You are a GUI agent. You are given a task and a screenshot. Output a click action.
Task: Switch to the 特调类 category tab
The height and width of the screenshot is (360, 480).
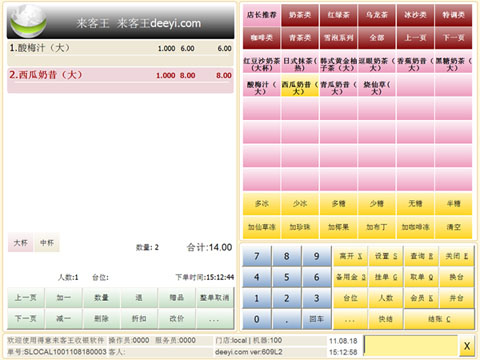point(453,15)
